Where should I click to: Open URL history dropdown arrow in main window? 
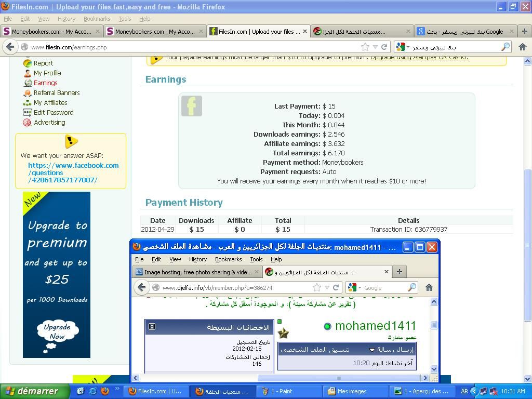(x=375, y=47)
